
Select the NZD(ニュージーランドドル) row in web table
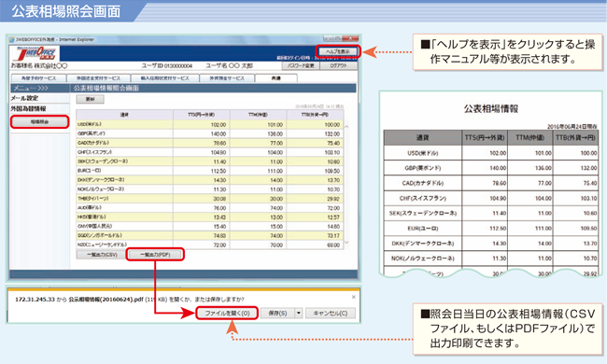click(x=209, y=245)
